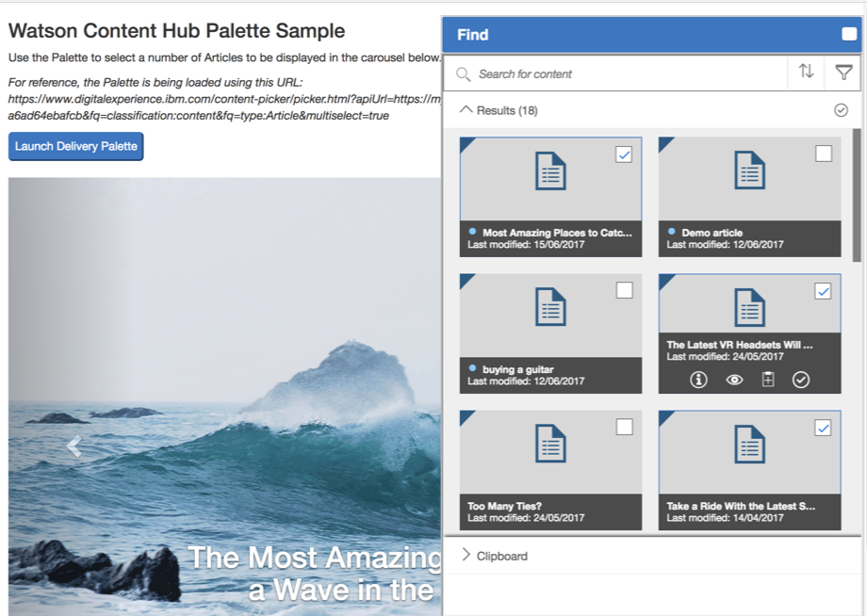Check the buying a guitar checkbox
The width and height of the screenshot is (867, 616).
(x=624, y=290)
